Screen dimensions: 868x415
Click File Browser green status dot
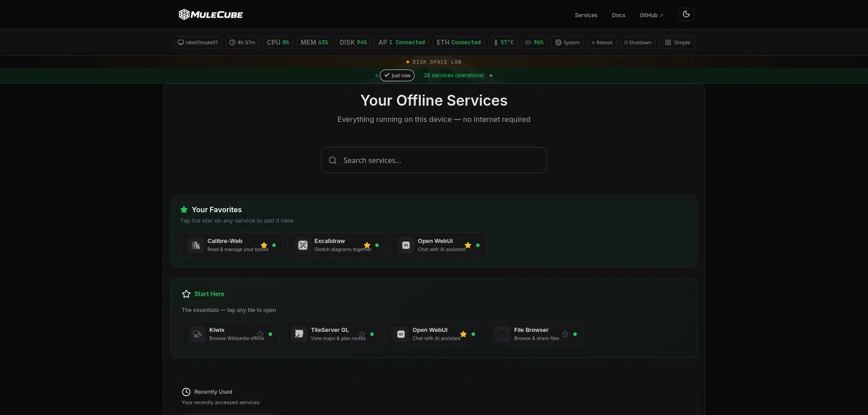[x=575, y=334]
